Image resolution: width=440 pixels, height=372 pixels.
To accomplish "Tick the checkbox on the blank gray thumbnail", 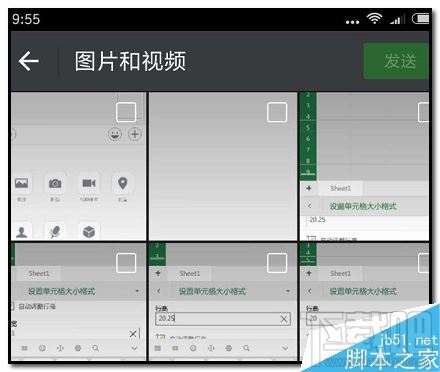I will [277, 112].
